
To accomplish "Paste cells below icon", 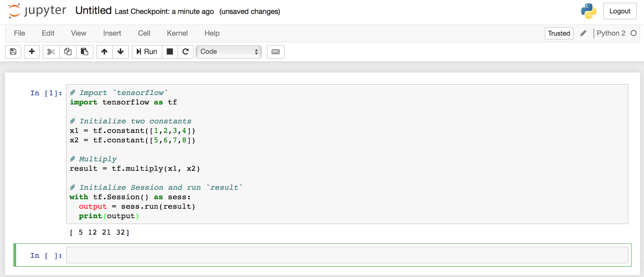I will [x=85, y=52].
